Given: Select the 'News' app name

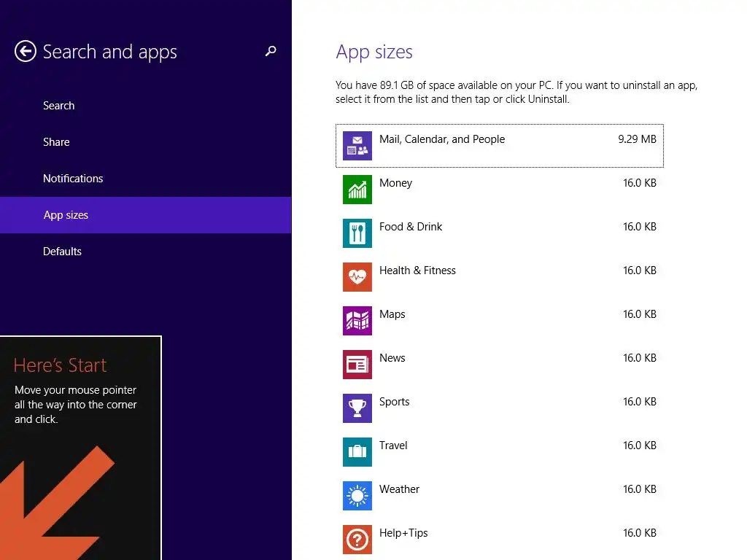Looking at the screenshot, I should [392, 358].
